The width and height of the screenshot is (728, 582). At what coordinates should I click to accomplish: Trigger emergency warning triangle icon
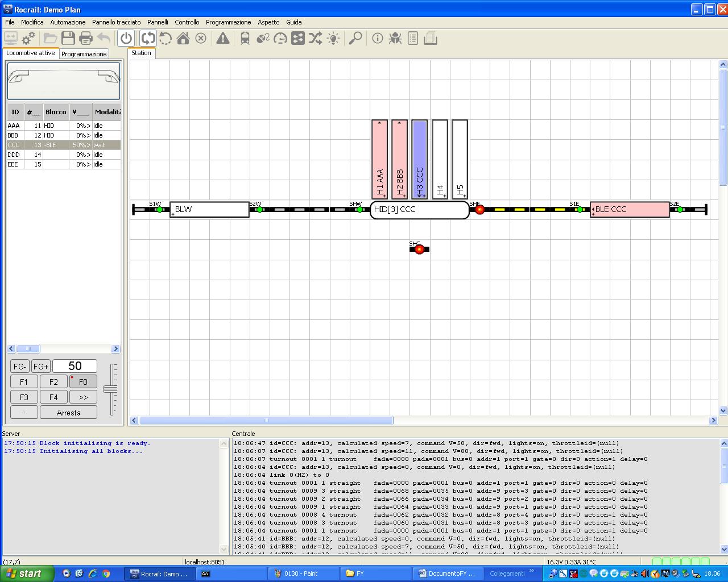coord(223,38)
